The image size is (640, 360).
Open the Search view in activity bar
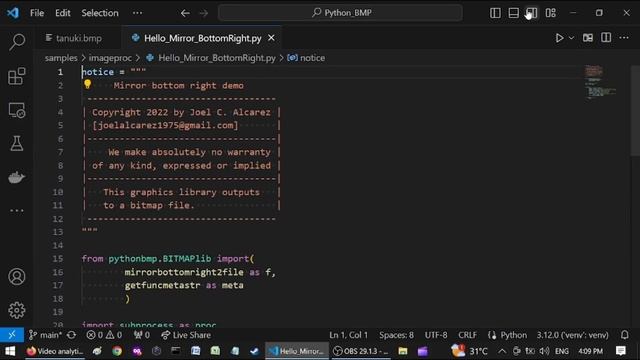tap(17, 42)
